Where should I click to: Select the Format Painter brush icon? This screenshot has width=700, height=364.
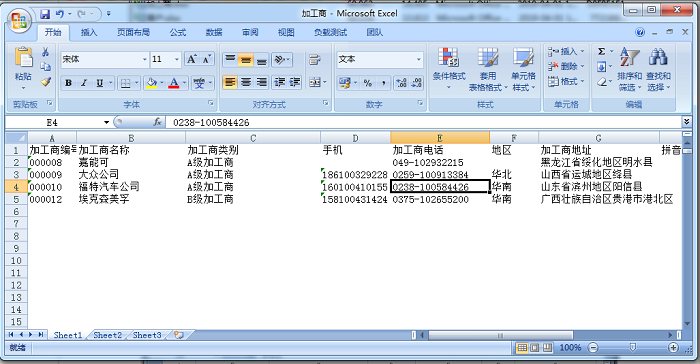(46, 82)
